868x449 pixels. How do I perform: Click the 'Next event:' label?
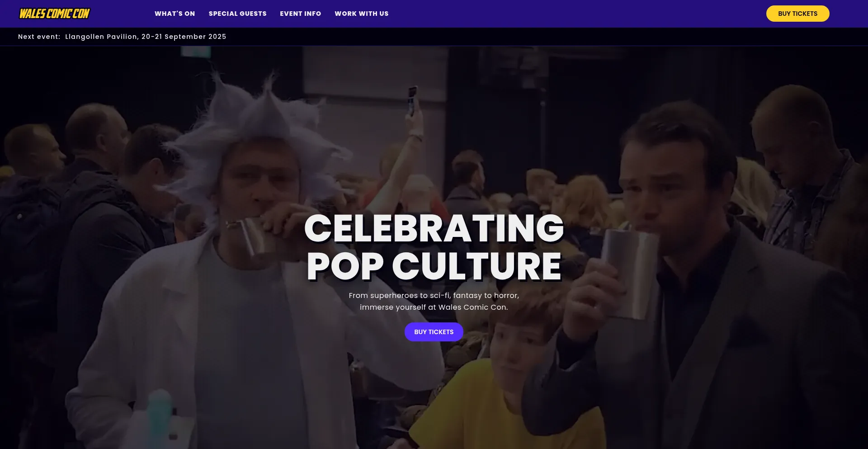(x=39, y=37)
